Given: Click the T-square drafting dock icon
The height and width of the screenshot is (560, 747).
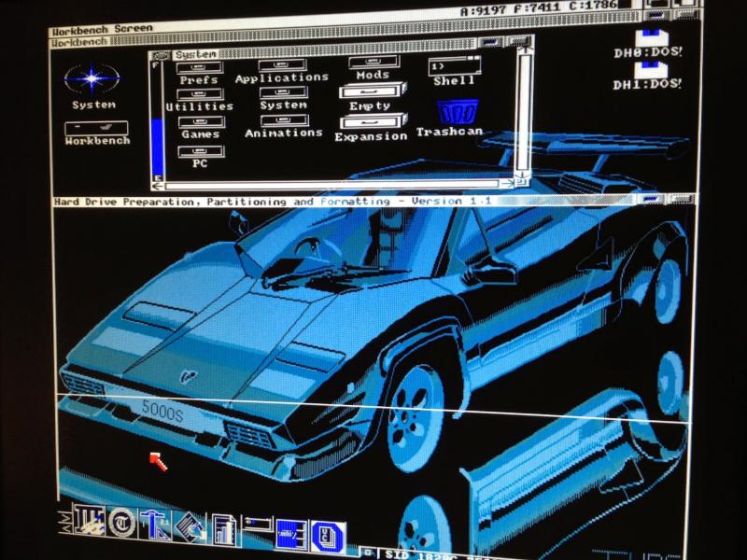Looking at the screenshot, I should pyautogui.click(x=156, y=525).
